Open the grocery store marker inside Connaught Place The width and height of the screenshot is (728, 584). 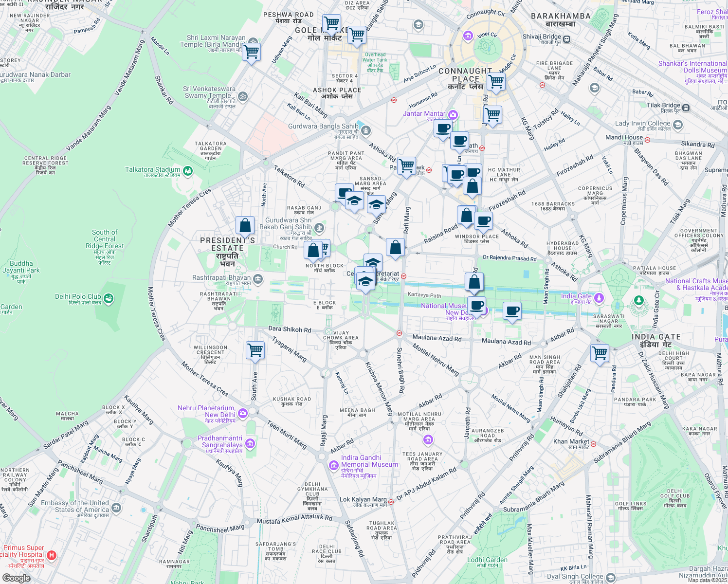[495, 82]
